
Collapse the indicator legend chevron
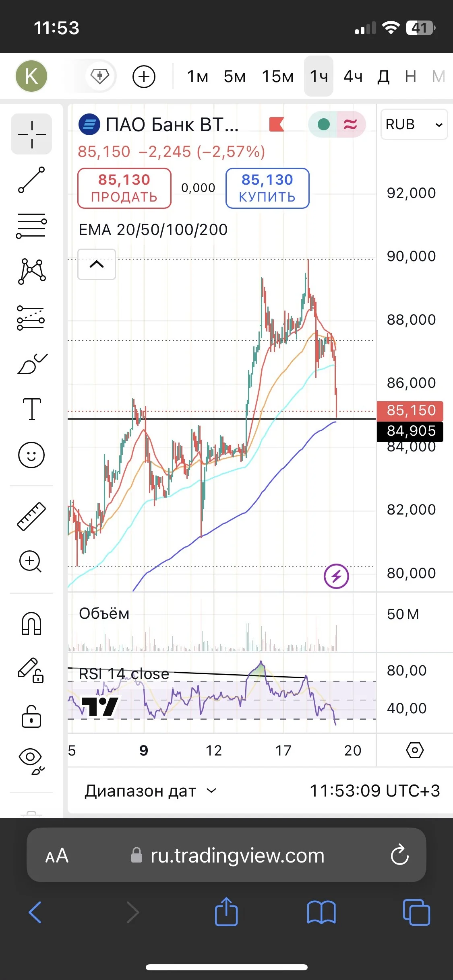(x=97, y=264)
